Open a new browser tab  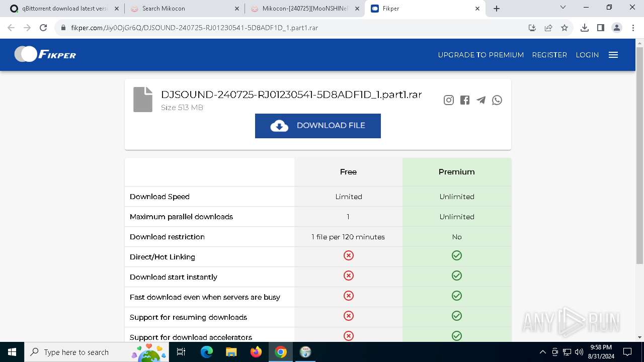[497, 9]
